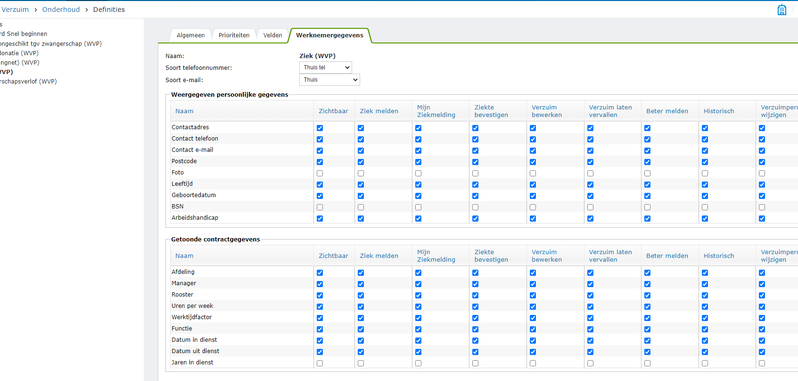Select the Werknemergegevens tab
Screen dimensions: 798x381
point(329,35)
